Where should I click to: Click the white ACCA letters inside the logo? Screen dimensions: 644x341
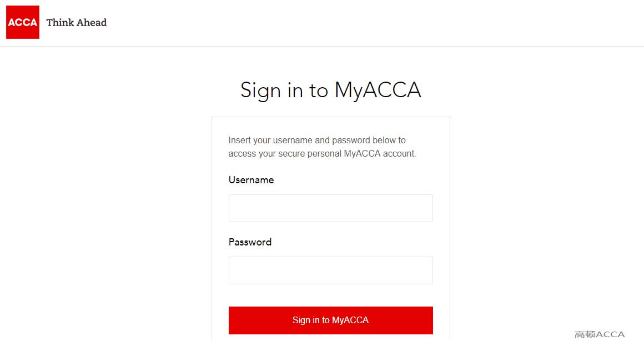tap(23, 23)
